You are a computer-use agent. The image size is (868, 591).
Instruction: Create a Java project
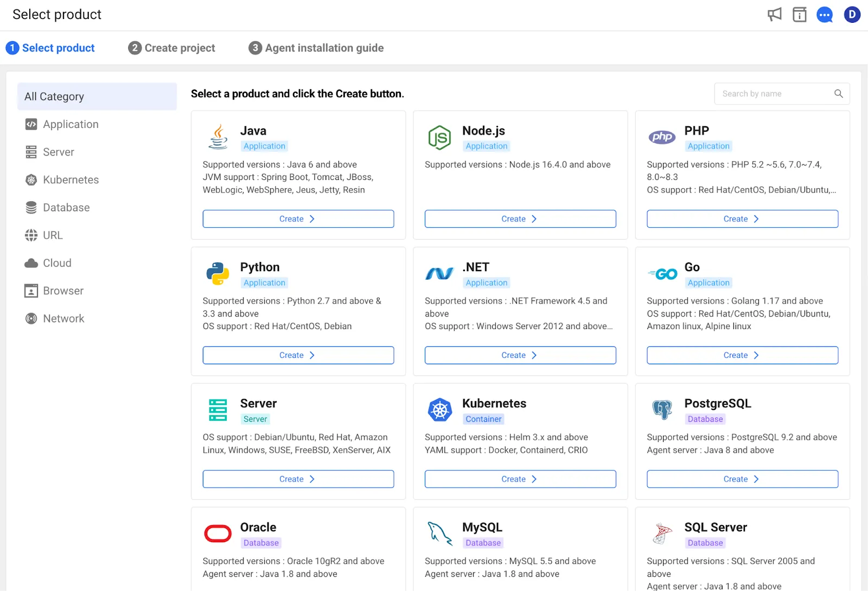pos(298,219)
